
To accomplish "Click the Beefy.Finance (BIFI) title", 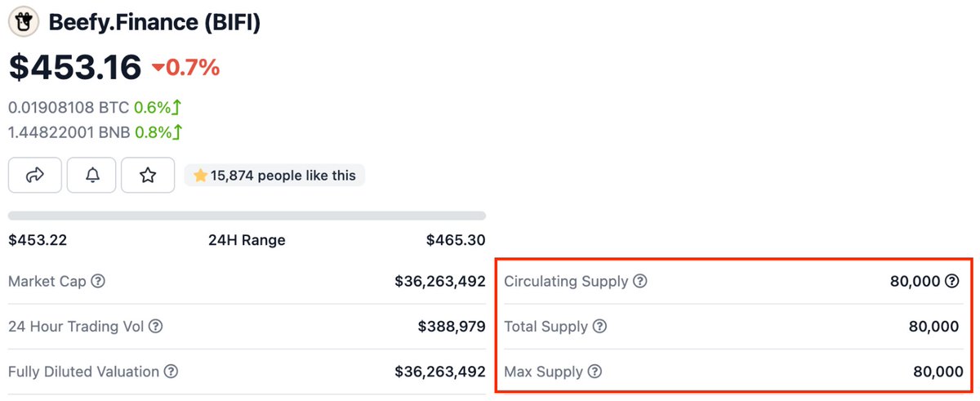I will [x=155, y=22].
